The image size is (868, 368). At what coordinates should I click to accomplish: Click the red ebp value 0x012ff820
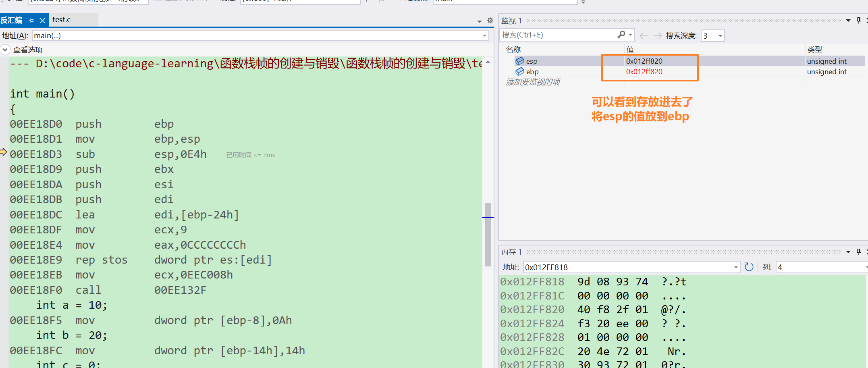[x=644, y=71]
